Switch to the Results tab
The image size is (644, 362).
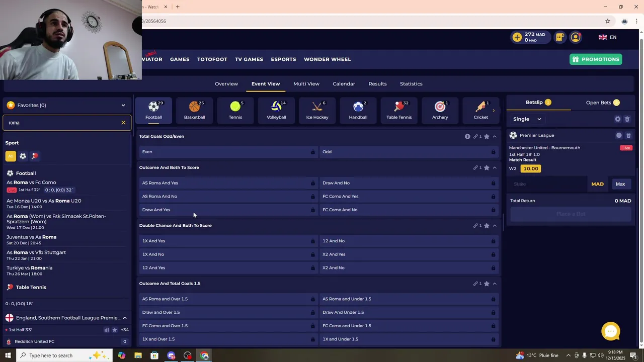tap(377, 84)
